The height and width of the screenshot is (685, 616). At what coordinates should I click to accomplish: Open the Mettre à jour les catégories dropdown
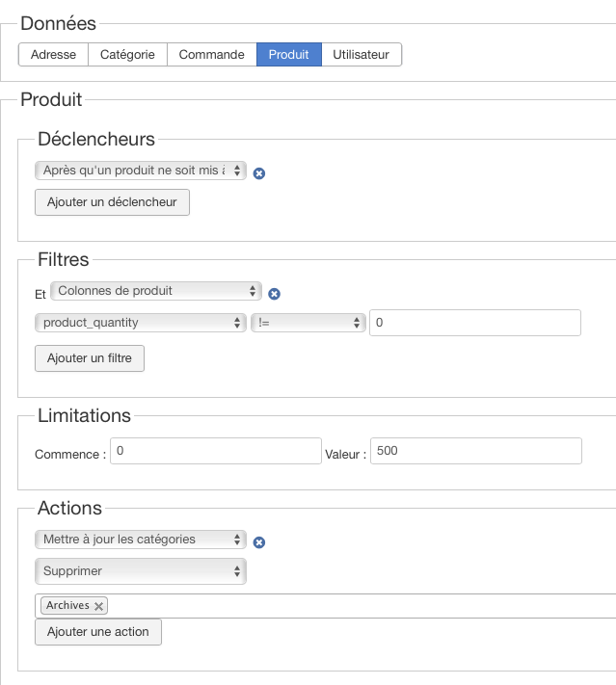coord(141,540)
